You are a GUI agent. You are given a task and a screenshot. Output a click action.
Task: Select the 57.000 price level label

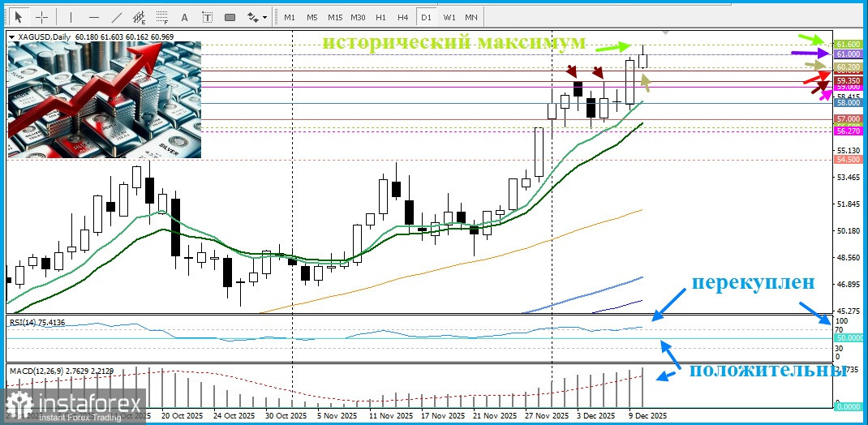848,119
